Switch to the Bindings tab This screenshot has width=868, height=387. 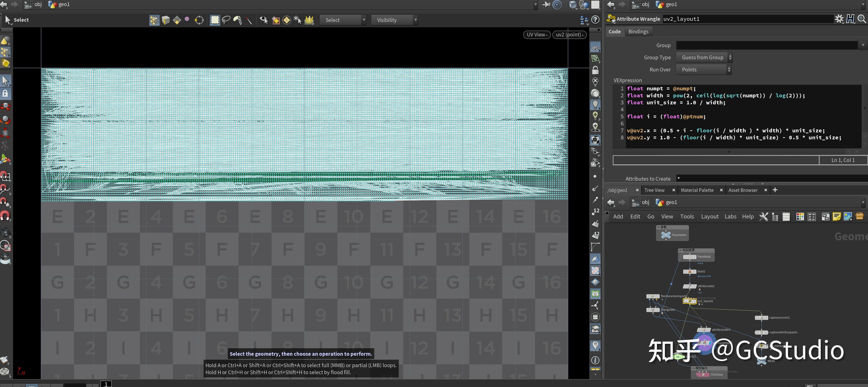click(638, 32)
